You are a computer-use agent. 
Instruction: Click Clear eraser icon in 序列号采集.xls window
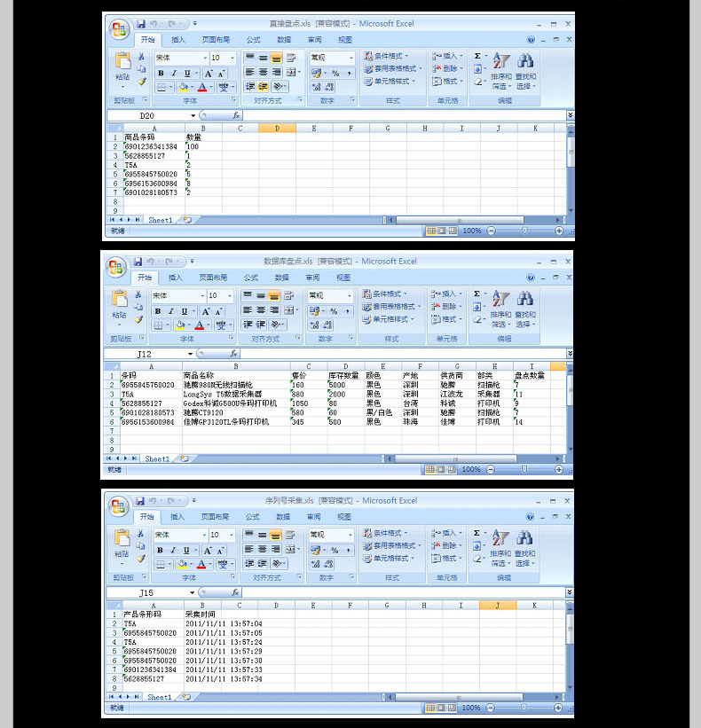(x=478, y=559)
